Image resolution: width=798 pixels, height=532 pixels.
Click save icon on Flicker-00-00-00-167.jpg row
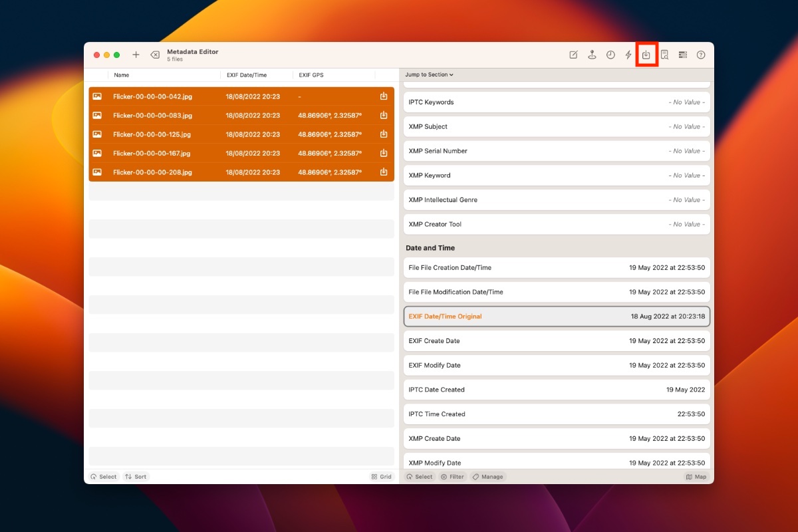pyautogui.click(x=384, y=153)
